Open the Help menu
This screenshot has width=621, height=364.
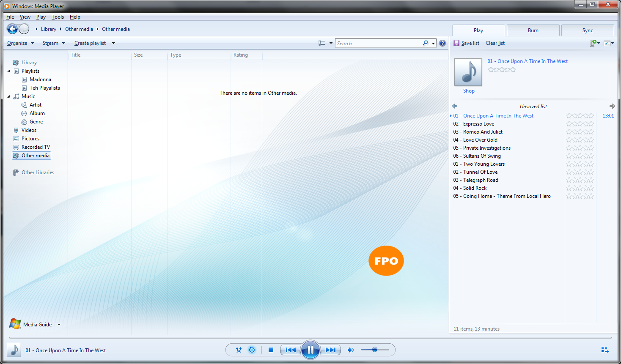[75, 17]
